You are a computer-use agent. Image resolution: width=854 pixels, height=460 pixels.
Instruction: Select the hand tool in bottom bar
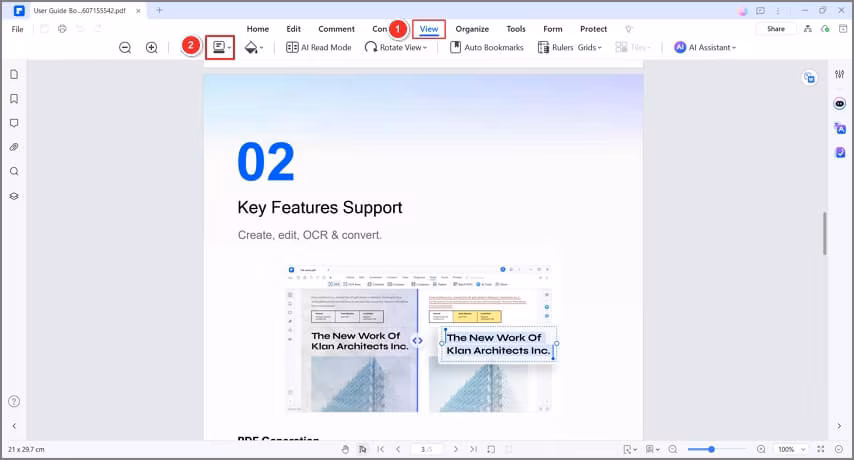(345, 450)
